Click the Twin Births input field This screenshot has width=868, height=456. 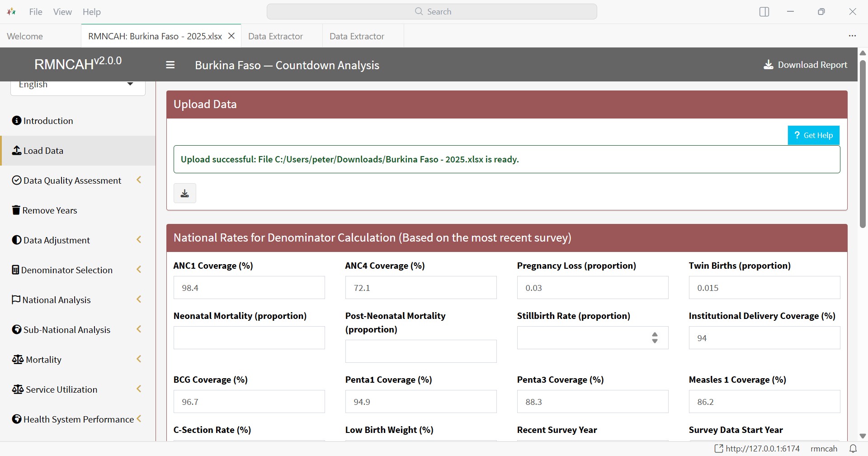click(x=764, y=288)
